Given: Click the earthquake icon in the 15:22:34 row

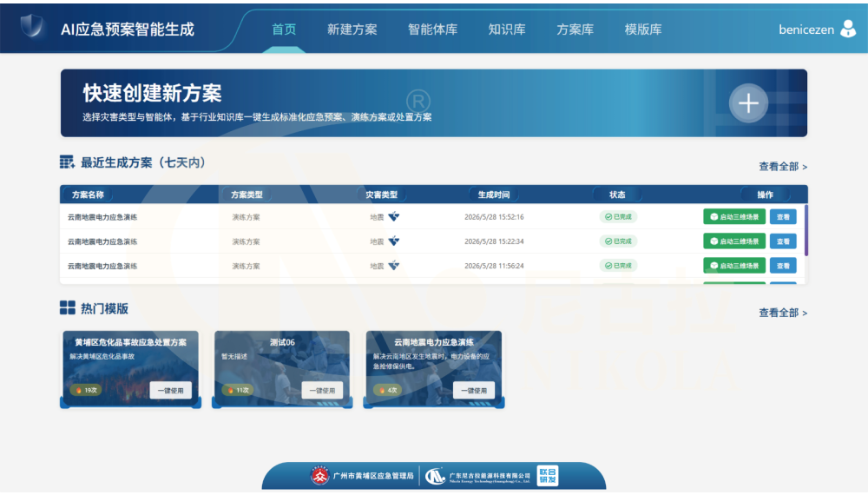Looking at the screenshot, I should click(393, 241).
